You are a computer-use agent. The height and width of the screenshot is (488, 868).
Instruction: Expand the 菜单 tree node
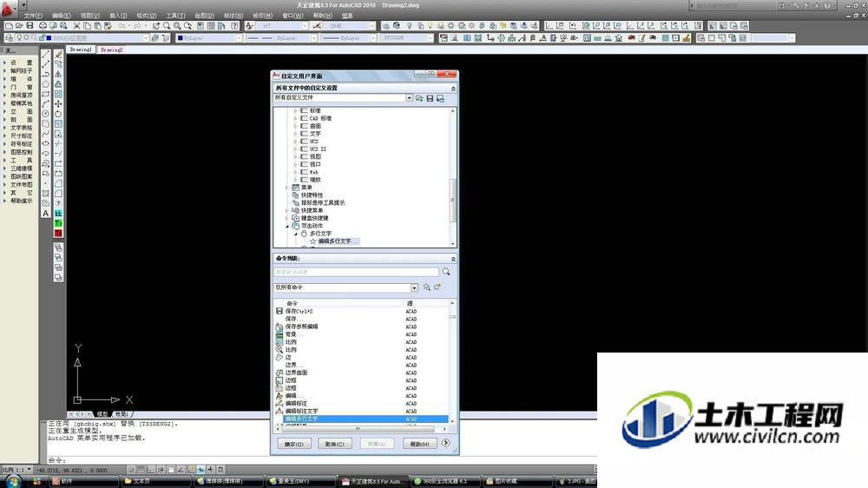click(x=287, y=188)
